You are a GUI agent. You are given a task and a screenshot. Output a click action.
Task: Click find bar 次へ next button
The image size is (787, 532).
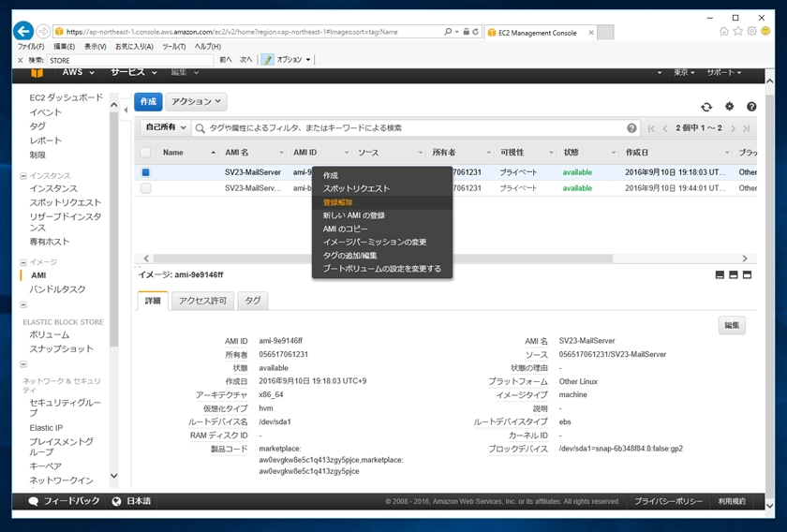(245, 60)
